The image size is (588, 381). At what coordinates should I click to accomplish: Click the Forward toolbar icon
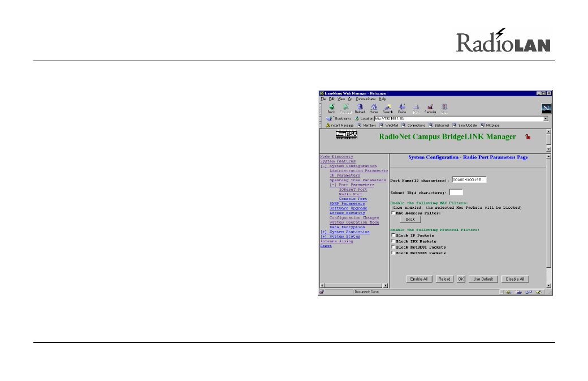345,109
